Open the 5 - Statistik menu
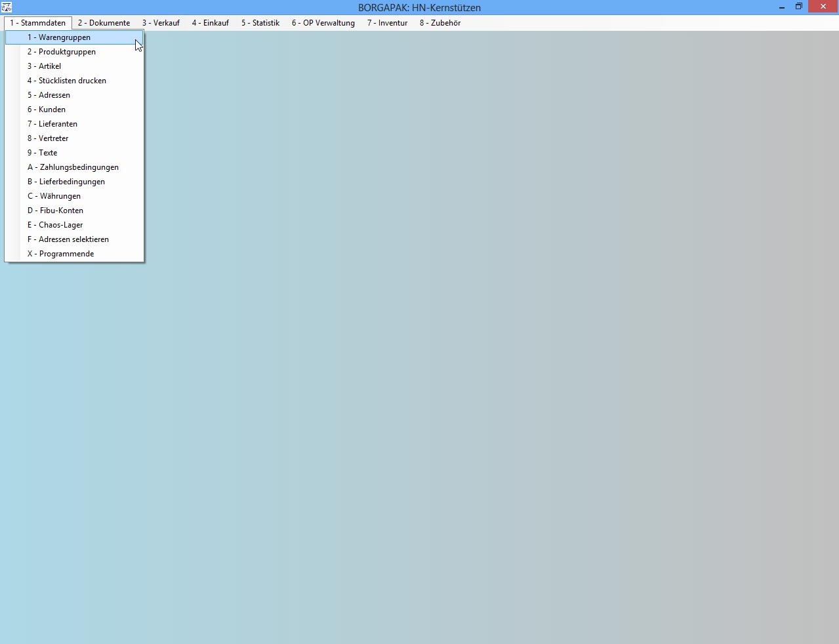Viewport: 839px width, 644px height. point(260,23)
